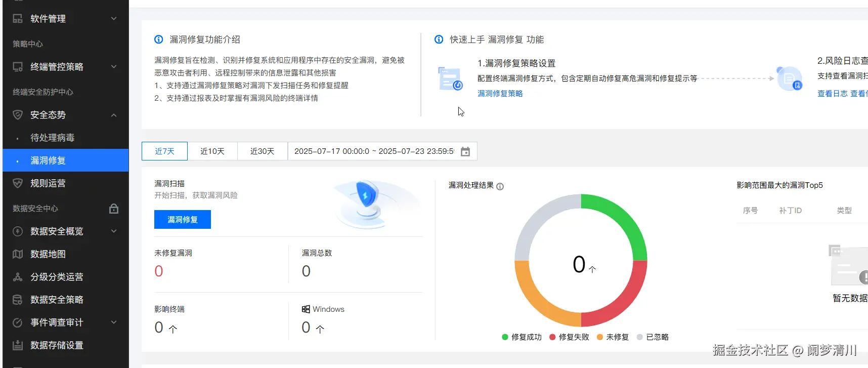Select the 近7天 tab
Image resolution: width=868 pixels, height=368 pixels.
(x=164, y=151)
